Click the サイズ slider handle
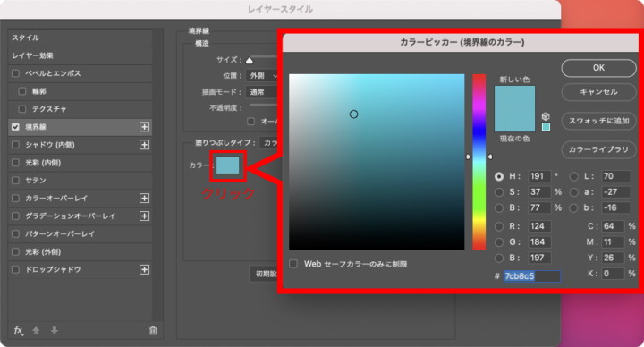The height and width of the screenshot is (347, 644). [250, 60]
